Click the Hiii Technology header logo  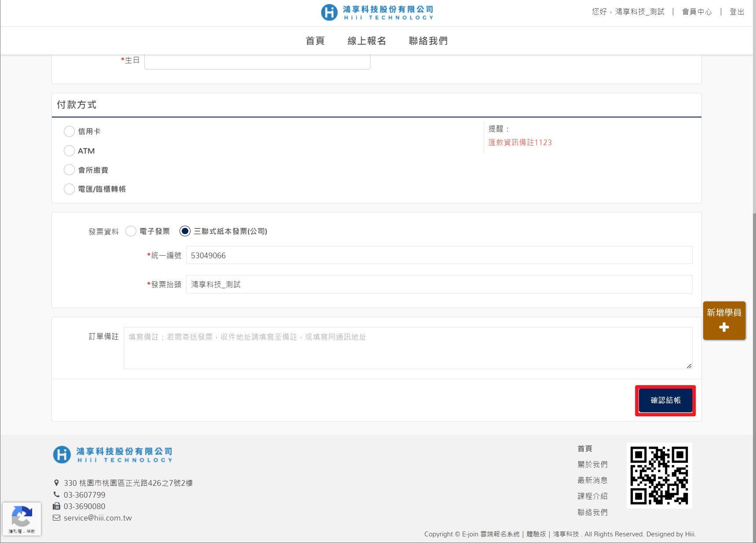[x=377, y=12]
